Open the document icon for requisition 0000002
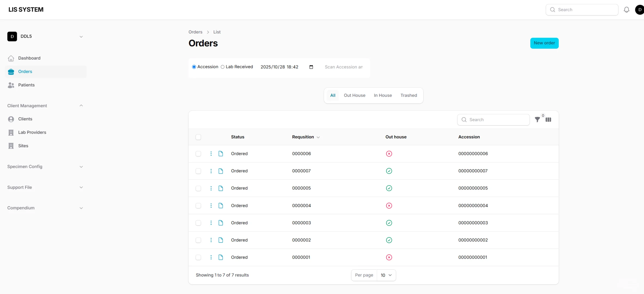The image size is (644, 294). click(x=221, y=240)
